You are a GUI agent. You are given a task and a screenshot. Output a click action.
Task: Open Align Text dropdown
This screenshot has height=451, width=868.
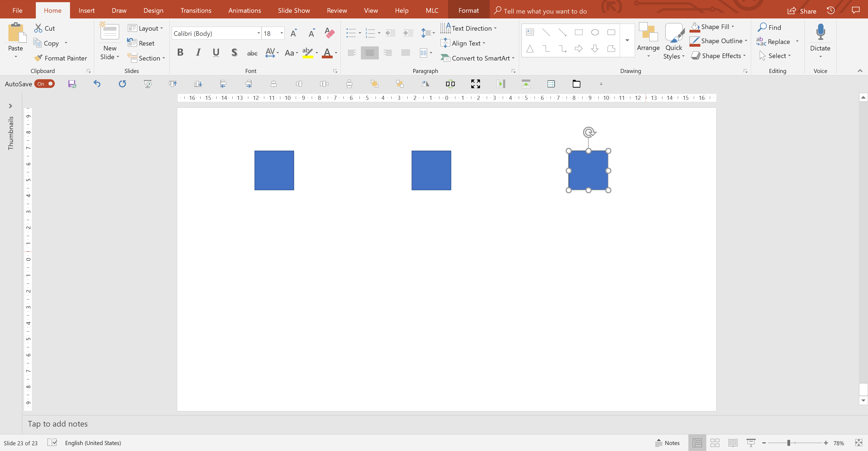coord(463,43)
